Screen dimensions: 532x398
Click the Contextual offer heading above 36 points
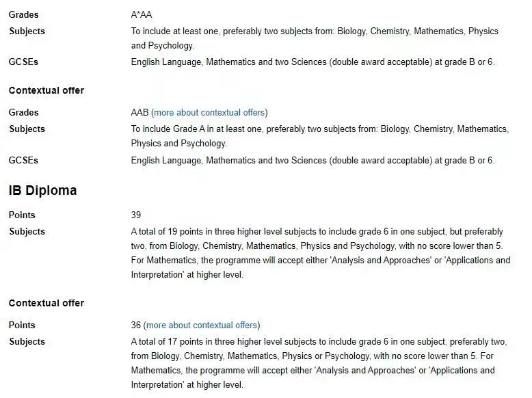pyautogui.click(x=46, y=303)
